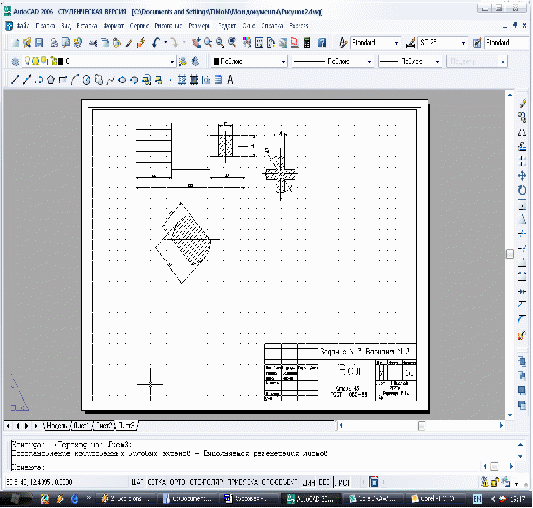The image size is (533, 508).
Task: Select the Rotate tool in modify toolbar
Action: point(522,190)
